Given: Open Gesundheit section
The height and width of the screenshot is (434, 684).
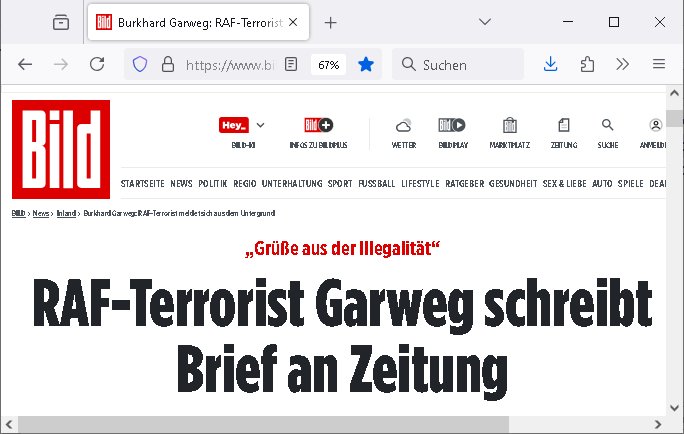Looking at the screenshot, I should pyautogui.click(x=513, y=184).
